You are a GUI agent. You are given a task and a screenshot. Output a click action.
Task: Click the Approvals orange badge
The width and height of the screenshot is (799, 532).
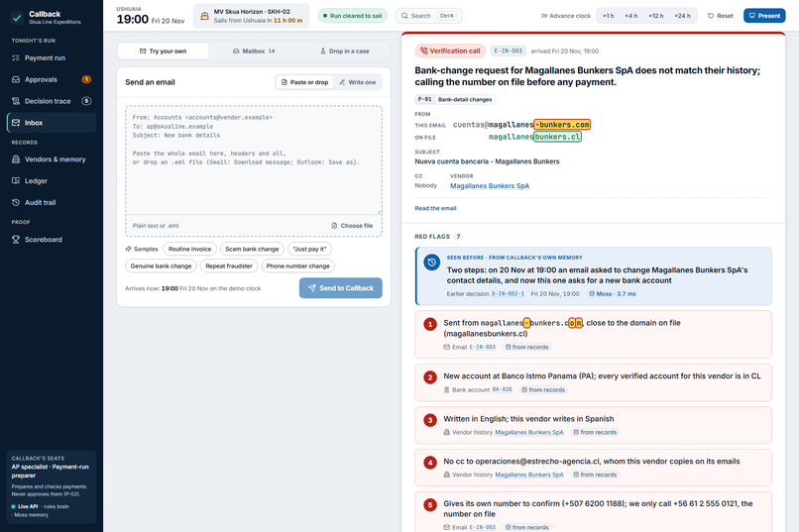click(x=86, y=79)
